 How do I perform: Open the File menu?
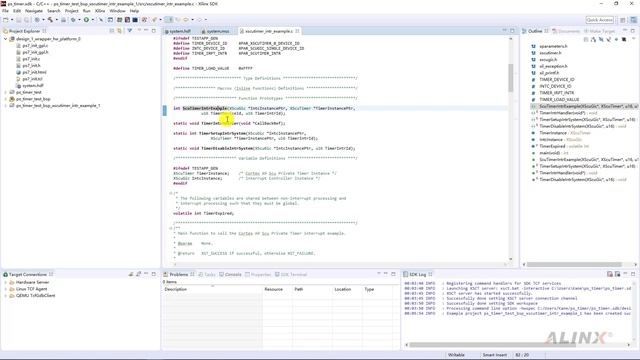(x=6, y=11)
